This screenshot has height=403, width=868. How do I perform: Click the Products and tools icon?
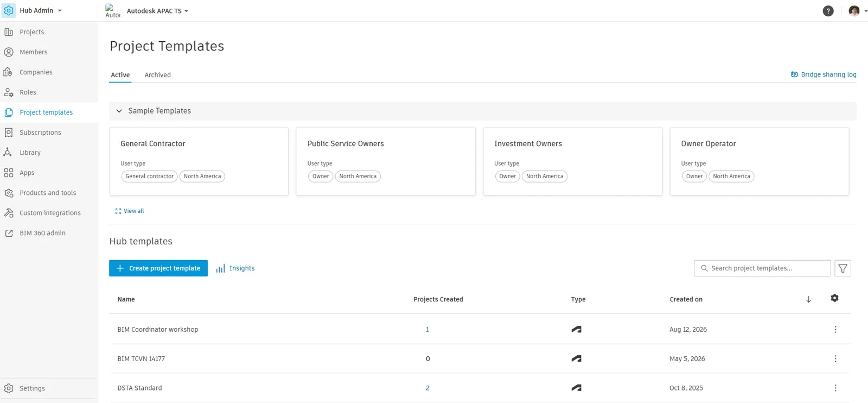[9, 193]
